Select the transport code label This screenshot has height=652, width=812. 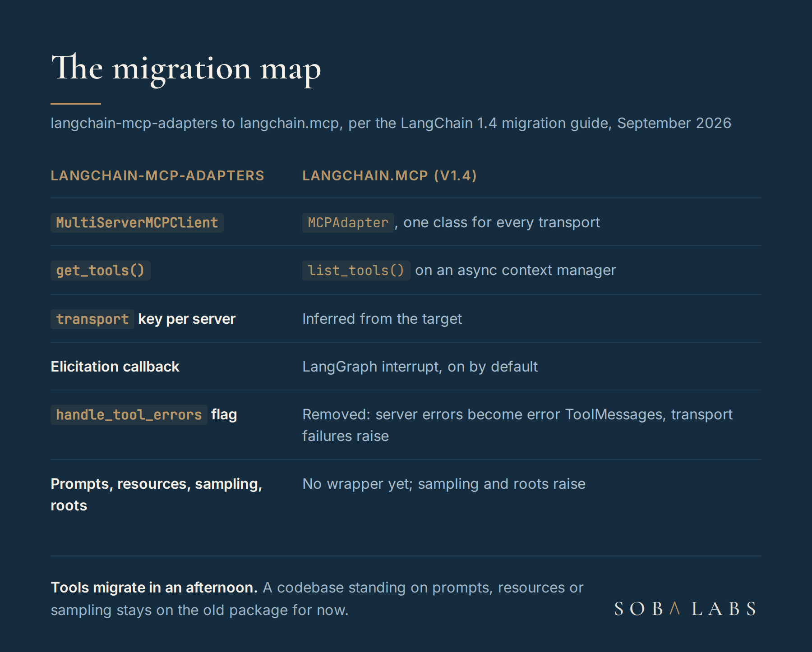[92, 319]
